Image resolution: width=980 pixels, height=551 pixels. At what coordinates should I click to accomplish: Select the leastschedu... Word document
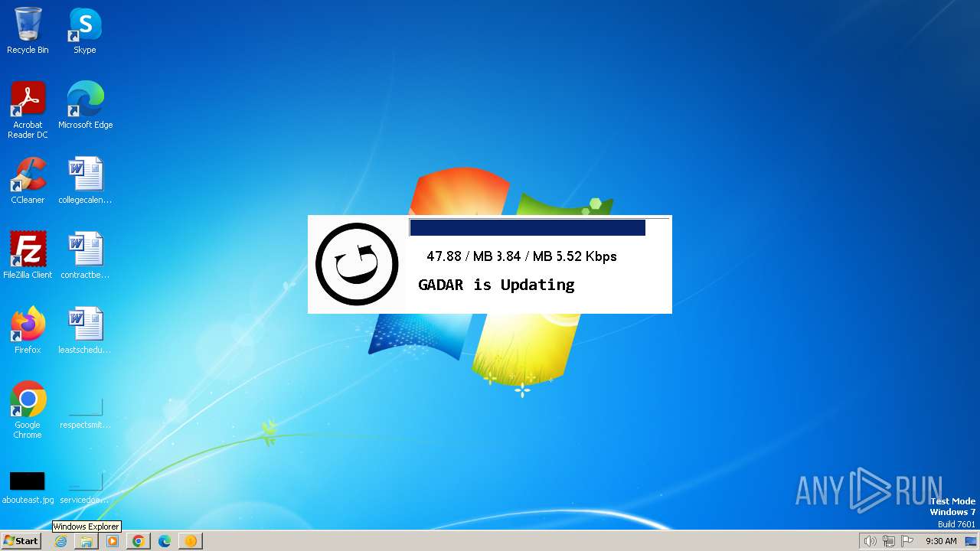tap(85, 331)
